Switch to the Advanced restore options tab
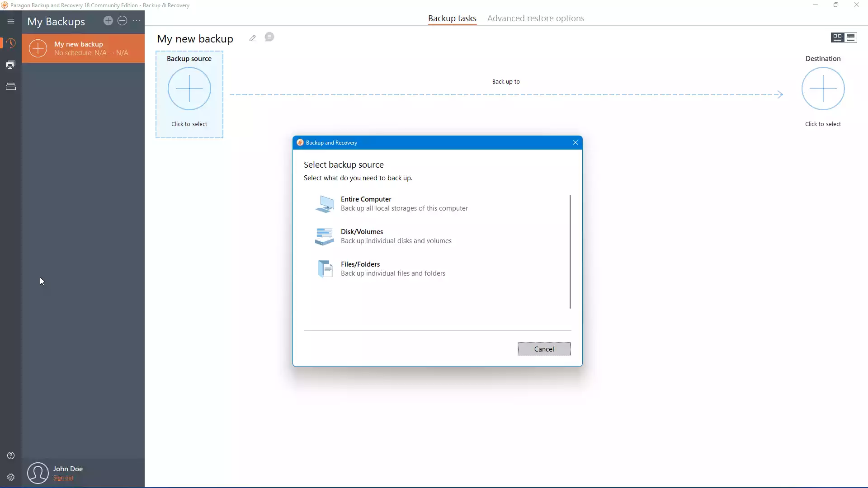The image size is (868, 488). coord(536,18)
